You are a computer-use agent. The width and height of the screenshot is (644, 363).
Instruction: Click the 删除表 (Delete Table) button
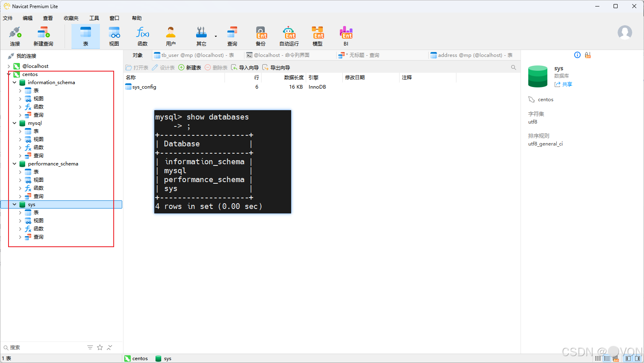(x=216, y=67)
